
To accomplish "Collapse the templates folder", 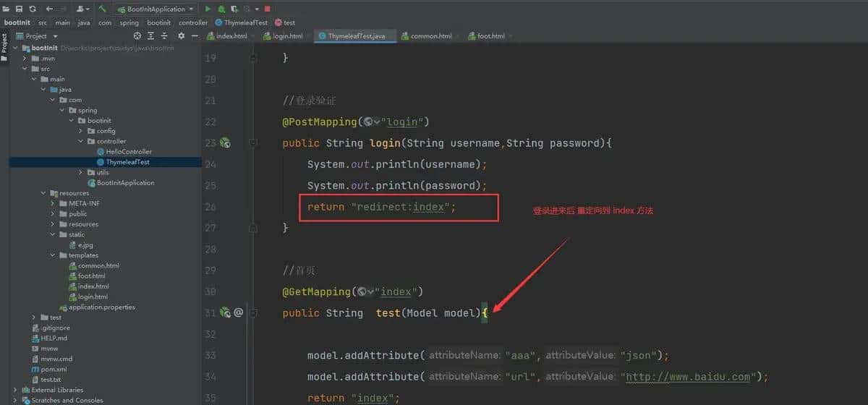I will [53, 255].
